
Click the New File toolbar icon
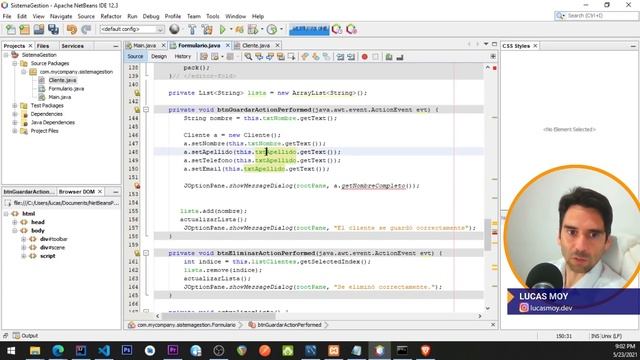coord(10,29)
